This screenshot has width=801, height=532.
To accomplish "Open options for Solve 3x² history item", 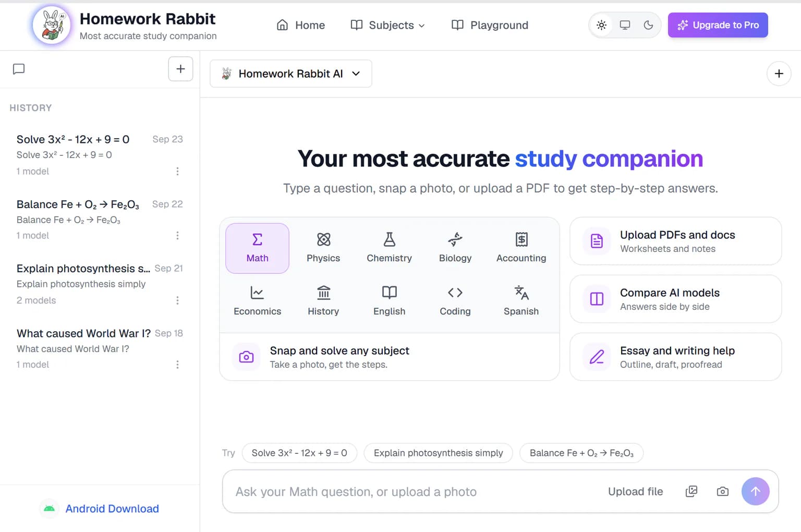I will pyautogui.click(x=177, y=171).
